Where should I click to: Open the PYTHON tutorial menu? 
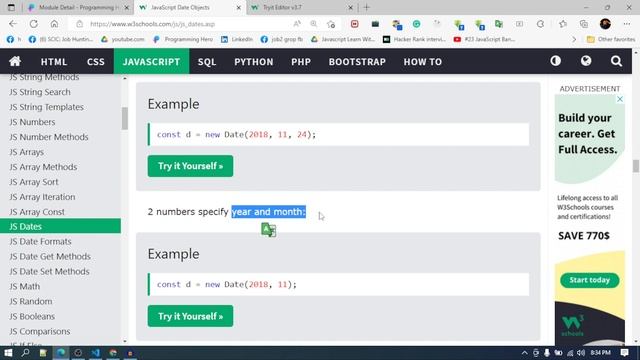tap(253, 62)
